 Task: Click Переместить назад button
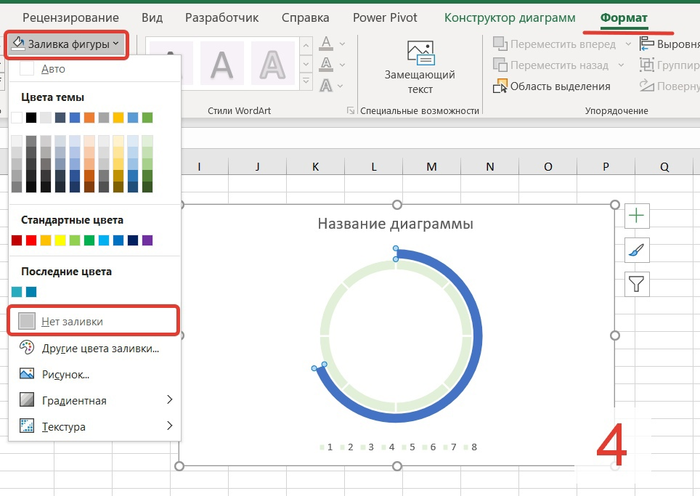tap(551, 65)
